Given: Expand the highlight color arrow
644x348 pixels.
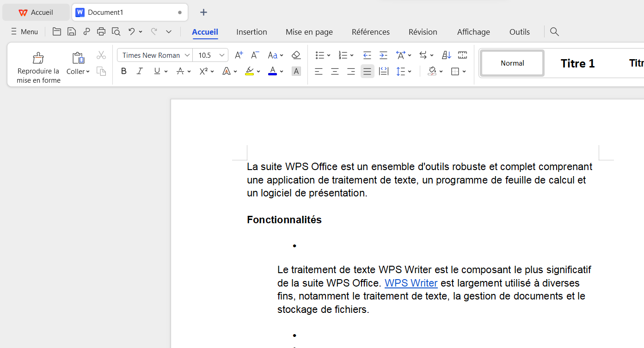Looking at the screenshot, I should click(258, 71).
